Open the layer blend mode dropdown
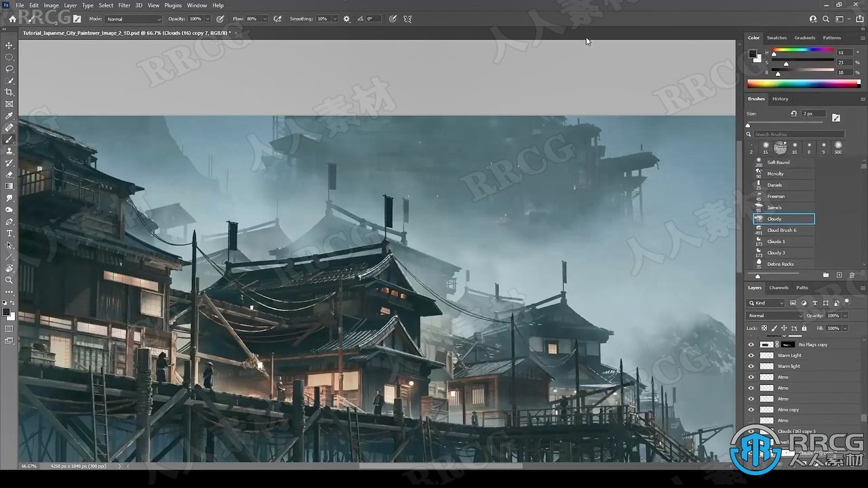This screenshot has width=868, height=488. coord(775,316)
